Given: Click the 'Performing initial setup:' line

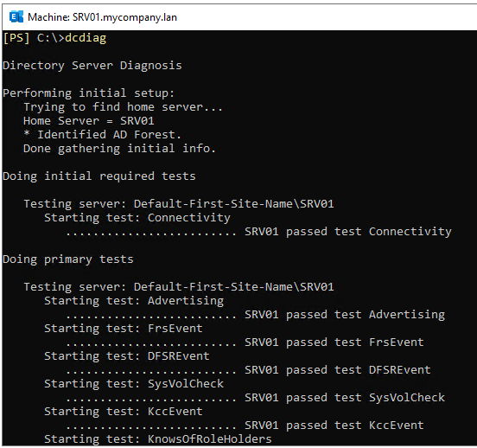Looking at the screenshot, I should pos(88,93).
